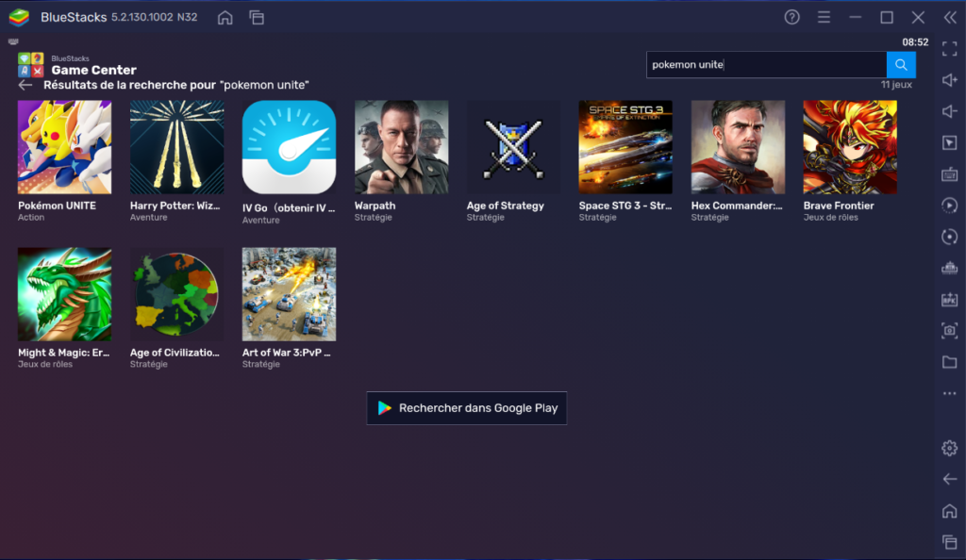The image size is (966, 560).
Task: Click the "Jeux de rôles" label under Brave Frontier
Action: pyautogui.click(x=830, y=217)
